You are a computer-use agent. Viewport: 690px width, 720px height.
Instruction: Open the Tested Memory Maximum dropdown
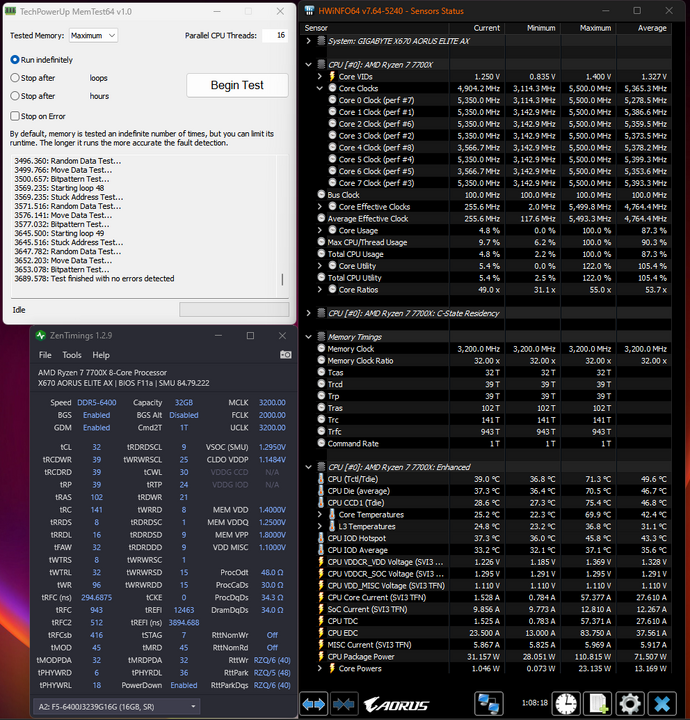coord(94,35)
